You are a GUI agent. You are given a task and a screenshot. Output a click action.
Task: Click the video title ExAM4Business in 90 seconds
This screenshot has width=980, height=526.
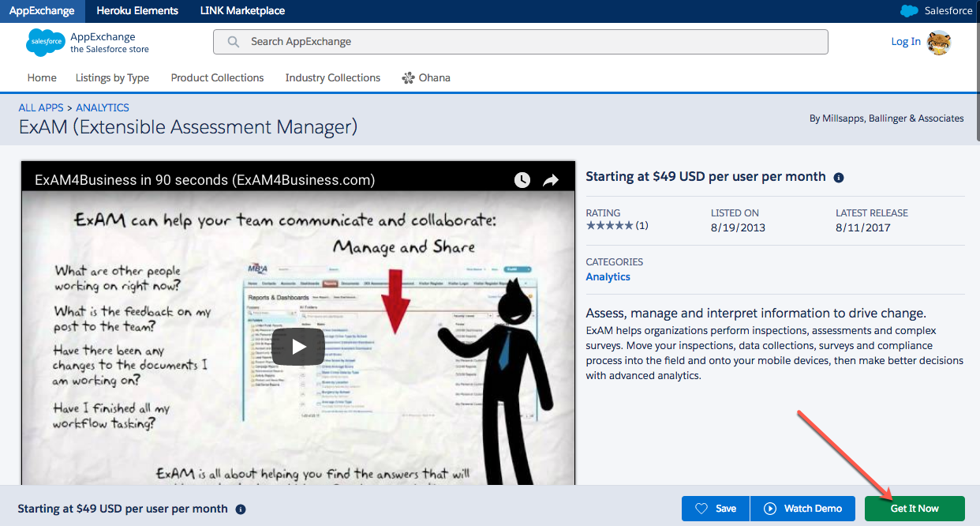coord(204,180)
